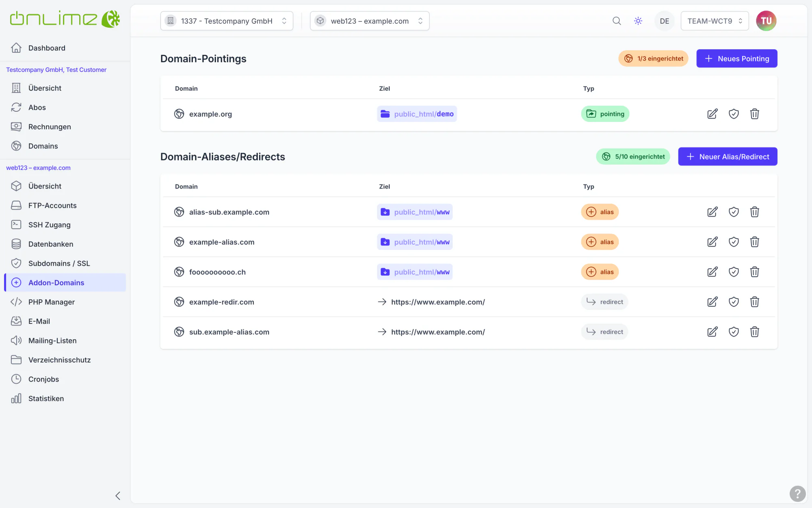
Task: Open Statistiken page
Action: pos(65,399)
